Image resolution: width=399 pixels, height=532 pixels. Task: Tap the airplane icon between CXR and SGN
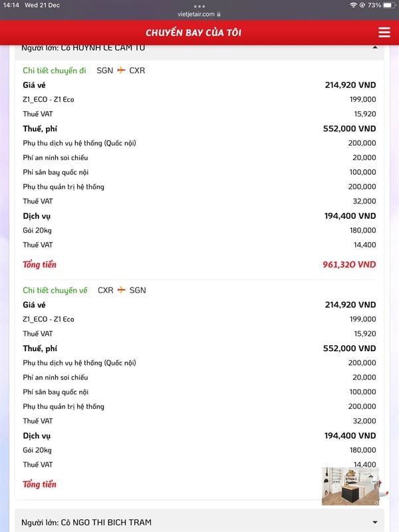pos(122,290)
